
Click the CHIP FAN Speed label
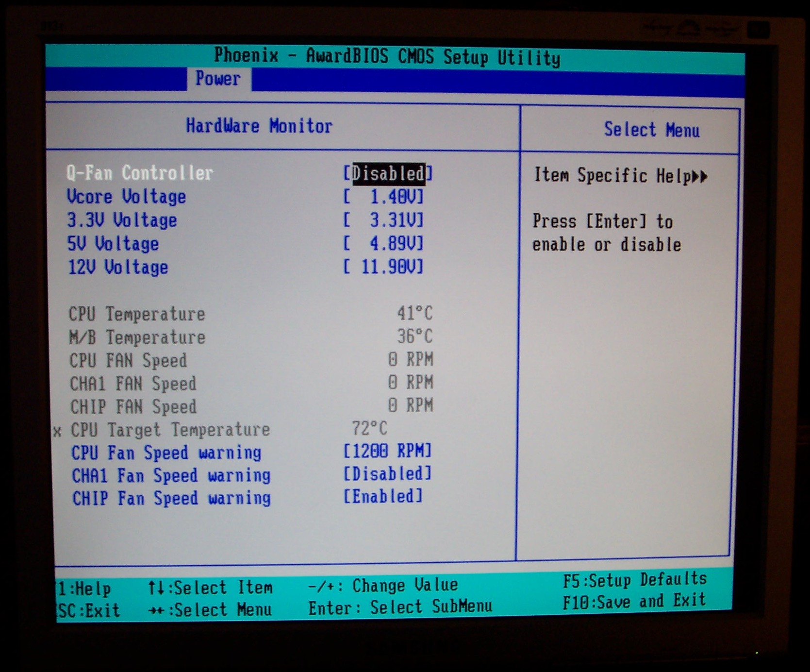[x=133, y=406]
